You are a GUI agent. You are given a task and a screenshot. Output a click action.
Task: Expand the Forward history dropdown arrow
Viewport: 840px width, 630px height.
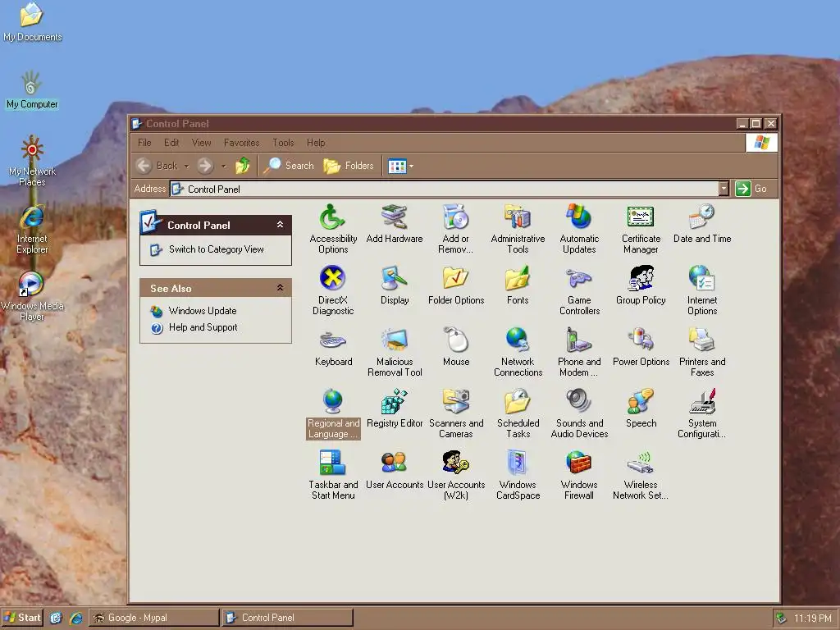223,166
